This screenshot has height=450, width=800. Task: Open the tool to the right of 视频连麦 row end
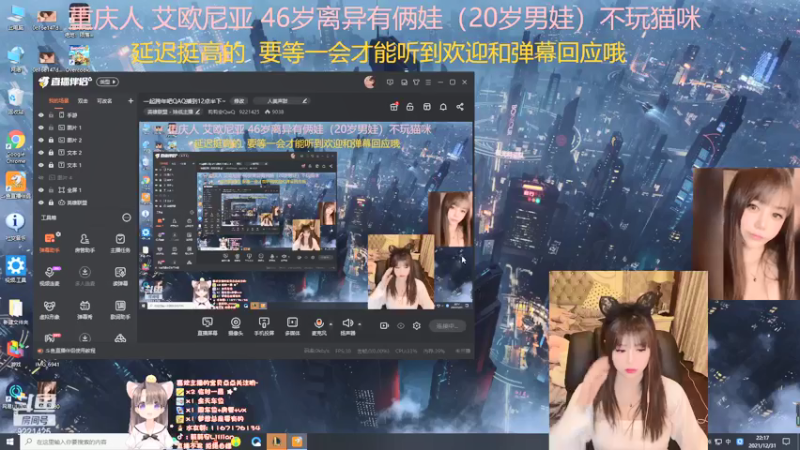[120, 276]
